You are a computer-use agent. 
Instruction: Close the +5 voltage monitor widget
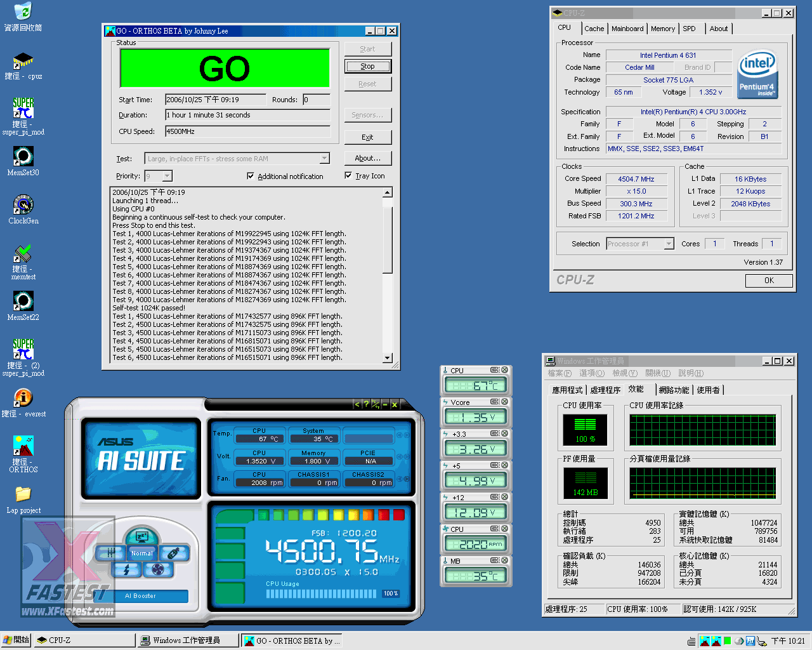(504, 465)
